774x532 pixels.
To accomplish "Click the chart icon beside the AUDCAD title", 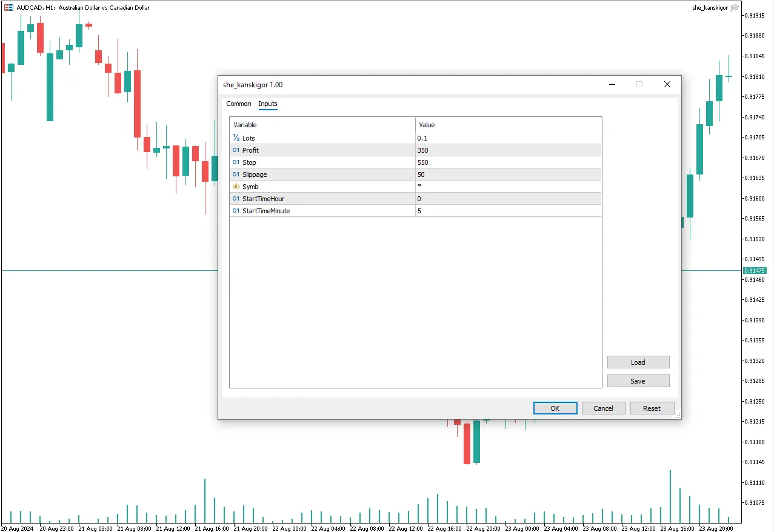I will coord(8,8).
